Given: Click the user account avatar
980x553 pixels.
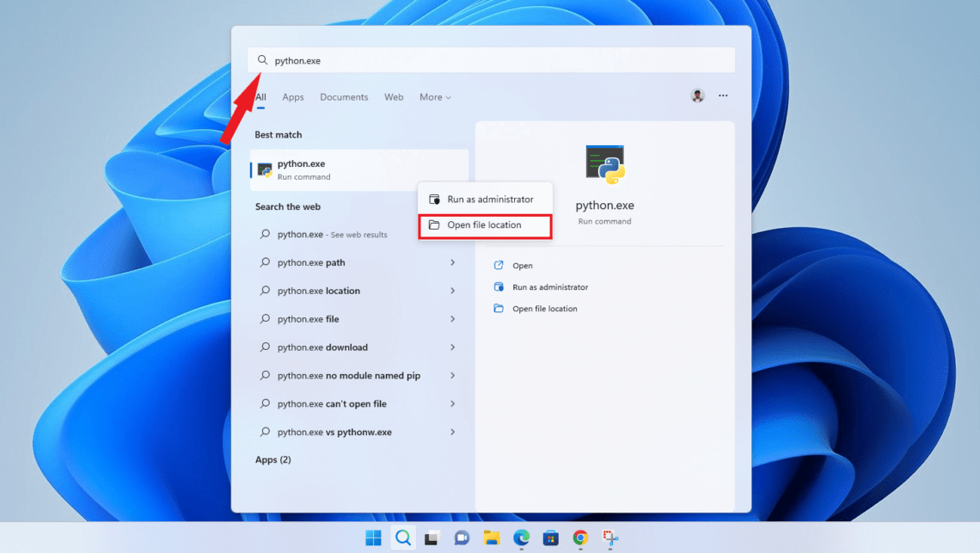Looking at the screenshot, I should coord(697,95).
